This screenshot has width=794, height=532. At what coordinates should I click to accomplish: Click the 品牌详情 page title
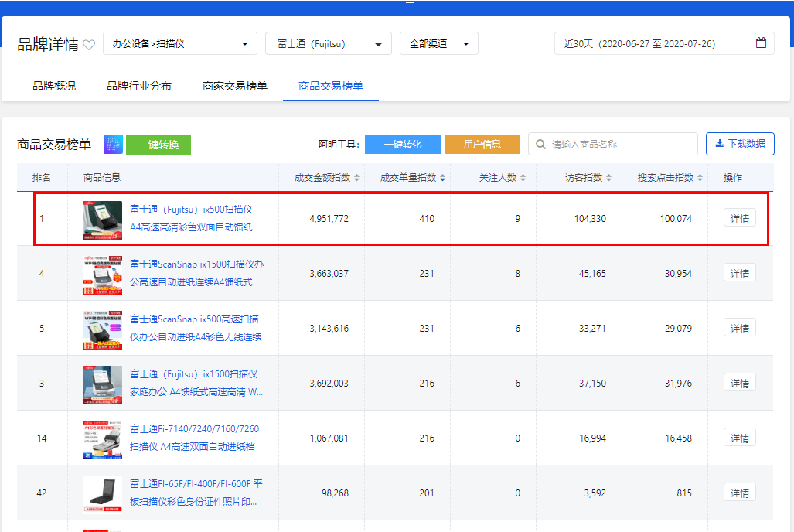[48, 45]
